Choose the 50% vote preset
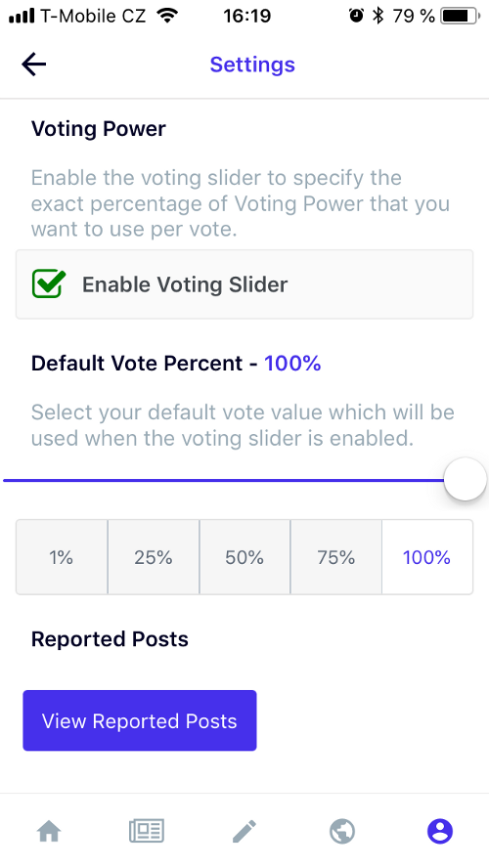489x868 pixels. [244, 557]
